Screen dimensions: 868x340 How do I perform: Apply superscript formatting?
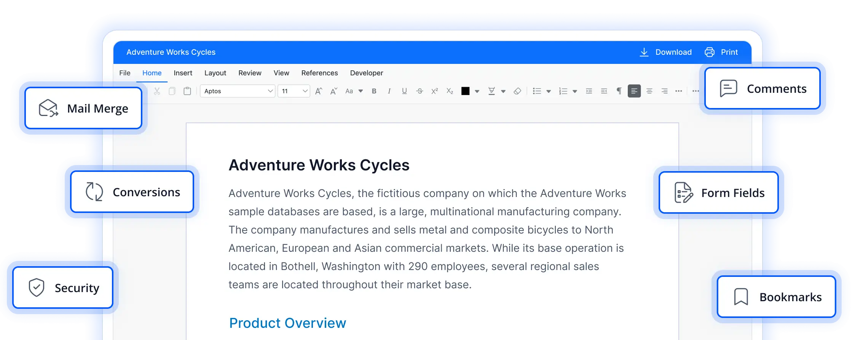[434, 91]
